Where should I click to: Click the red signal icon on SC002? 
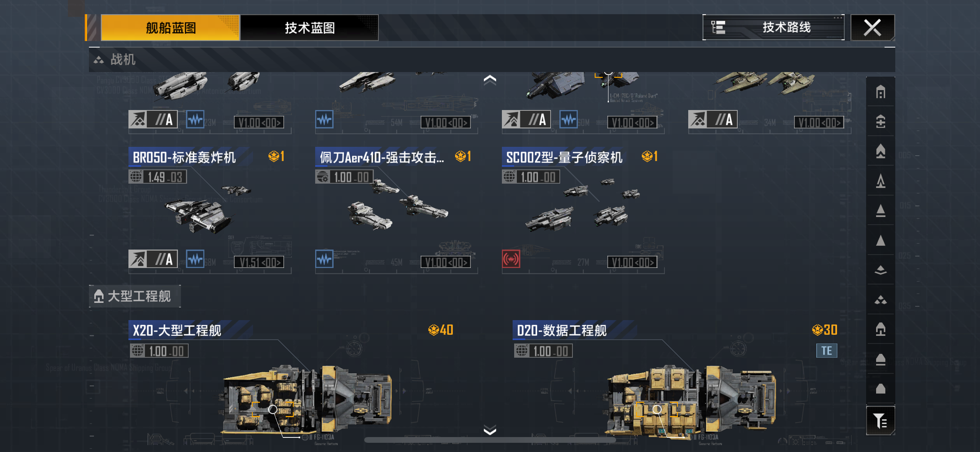[511, 259]
